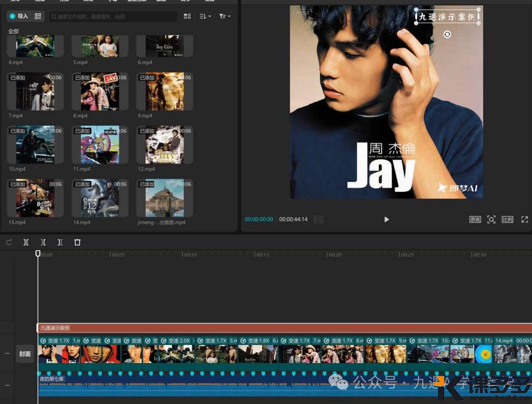Click the 导入 import button
Viewport: 532px width, 404px height.
pos(19,16)
